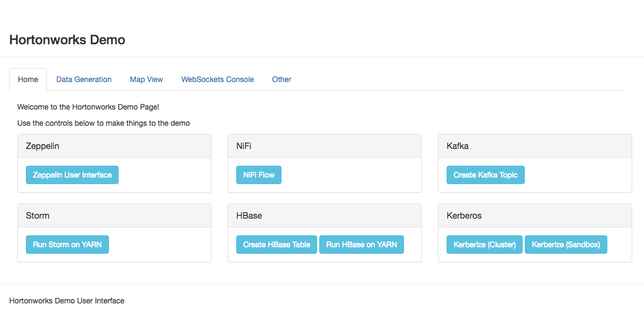Open the NiFi Flow button

(259, 175)
